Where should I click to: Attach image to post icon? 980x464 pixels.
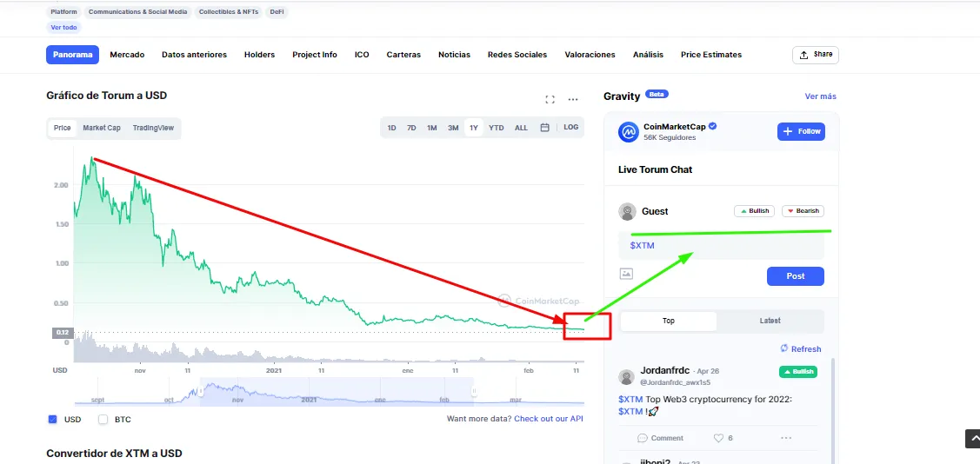click(x=626, y=274)
